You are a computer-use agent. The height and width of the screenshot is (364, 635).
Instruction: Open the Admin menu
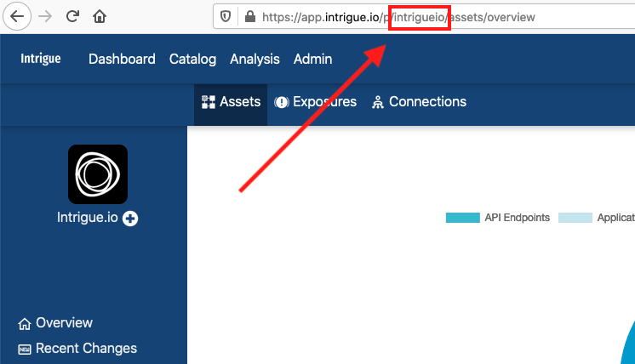[312, 59]
